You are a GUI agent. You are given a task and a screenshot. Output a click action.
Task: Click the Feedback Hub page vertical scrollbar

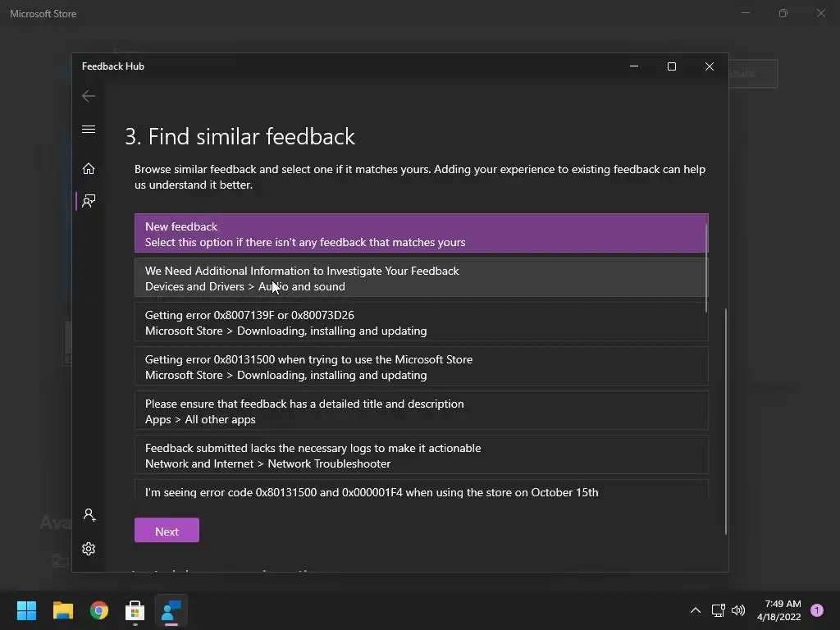point(726,421)
